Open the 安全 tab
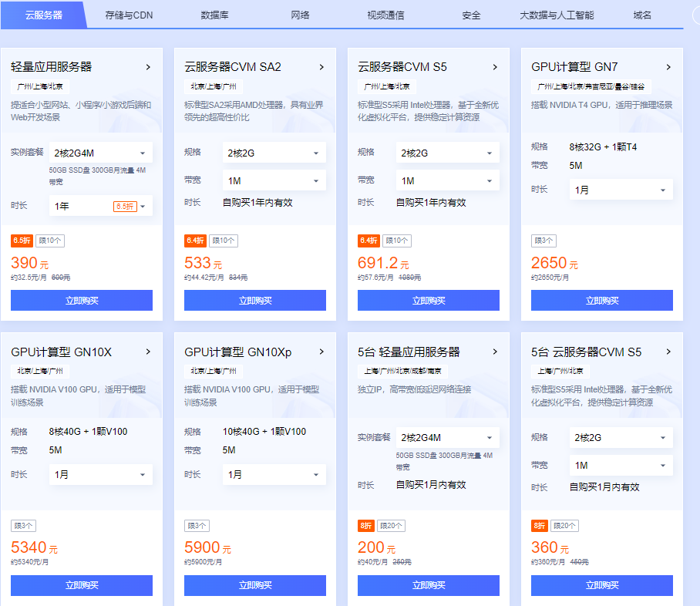The width and height of the screenshot is (700, 606). pos(472,15)
